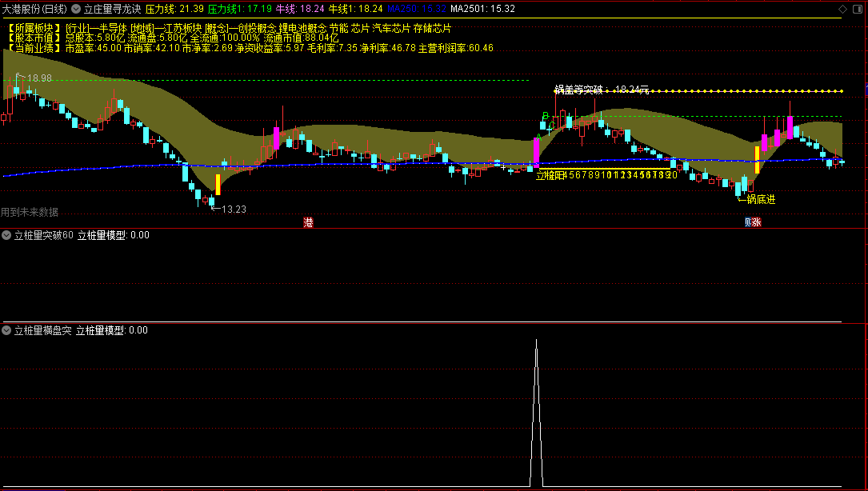Image resolution: width=868 pixels, height=491 pixels.
Task: Click the 用到未来数据 warning text
Action: [x=30, y=212]
